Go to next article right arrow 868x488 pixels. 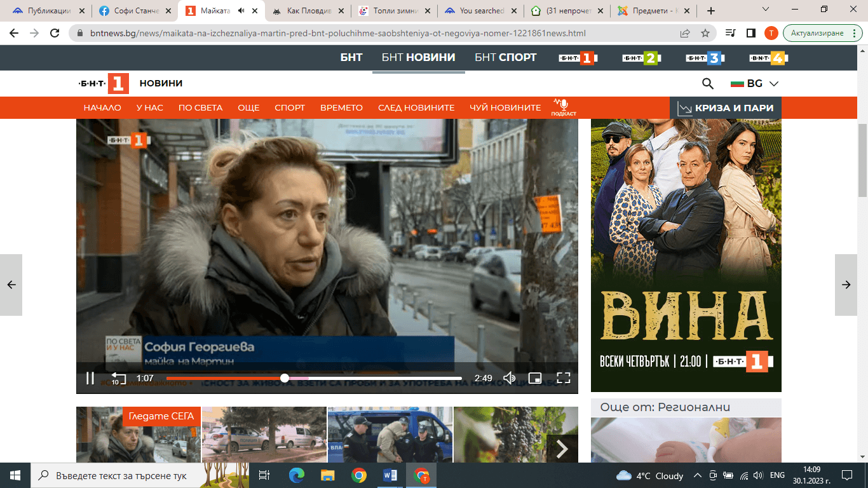(846, 285)
